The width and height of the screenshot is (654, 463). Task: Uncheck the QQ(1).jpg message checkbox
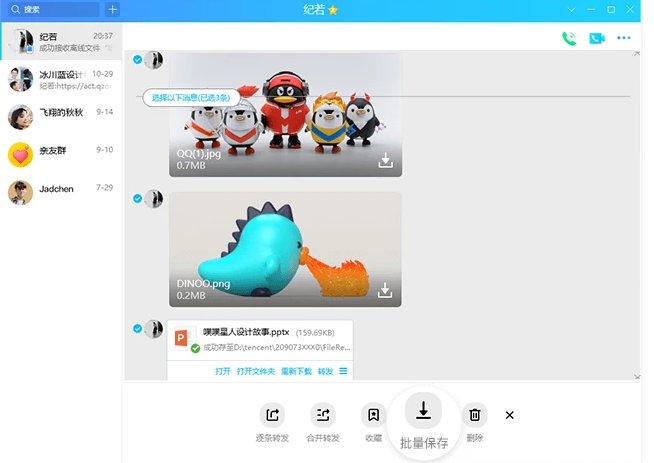[137, 60]
